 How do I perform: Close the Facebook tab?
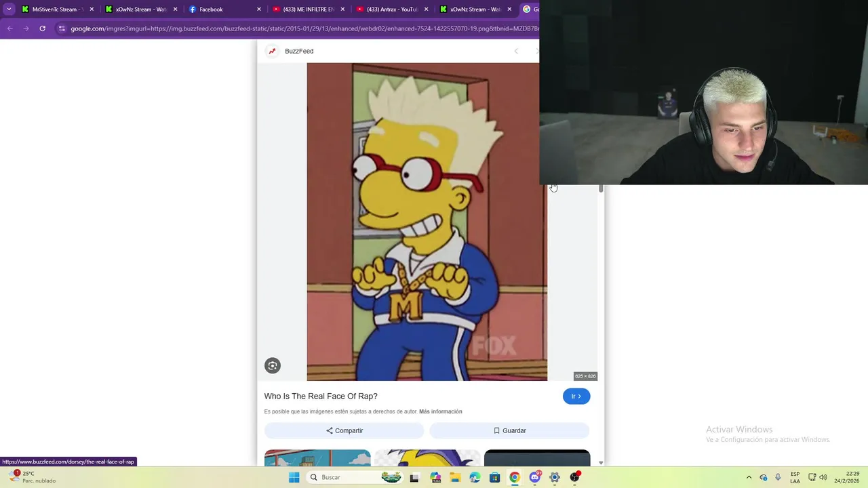click(x=259, y=9)
